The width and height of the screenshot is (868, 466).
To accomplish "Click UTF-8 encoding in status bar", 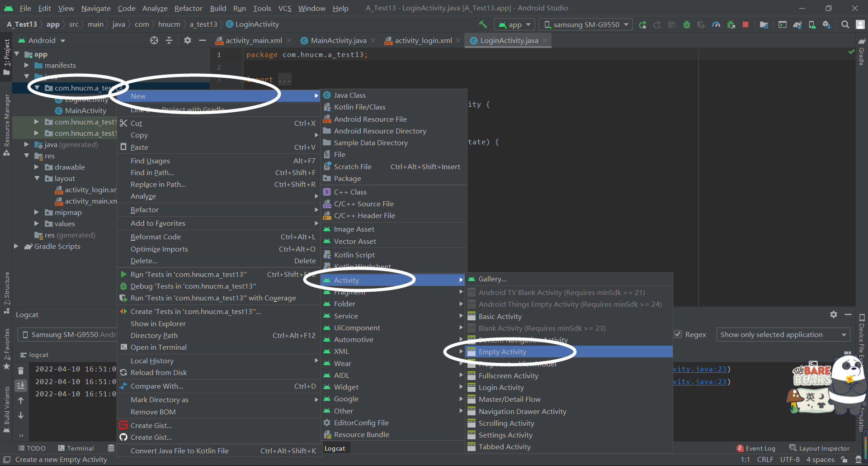I will [790, 459].
